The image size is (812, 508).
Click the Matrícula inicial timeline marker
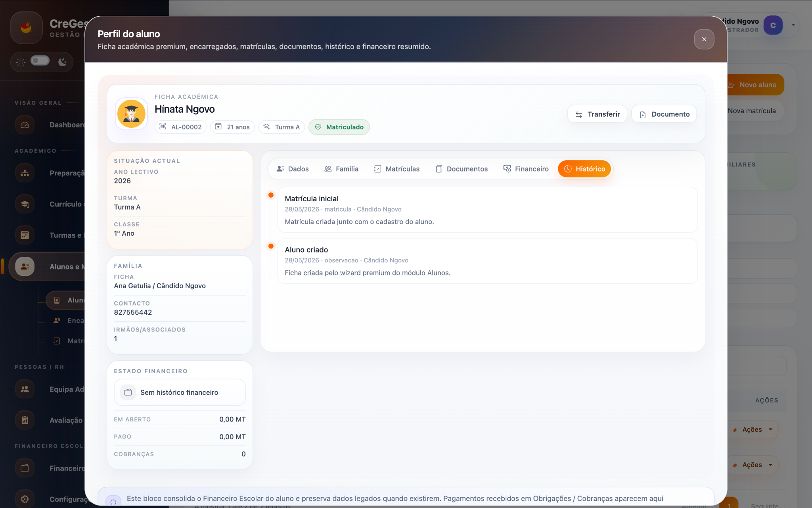(x=271, y=195)
